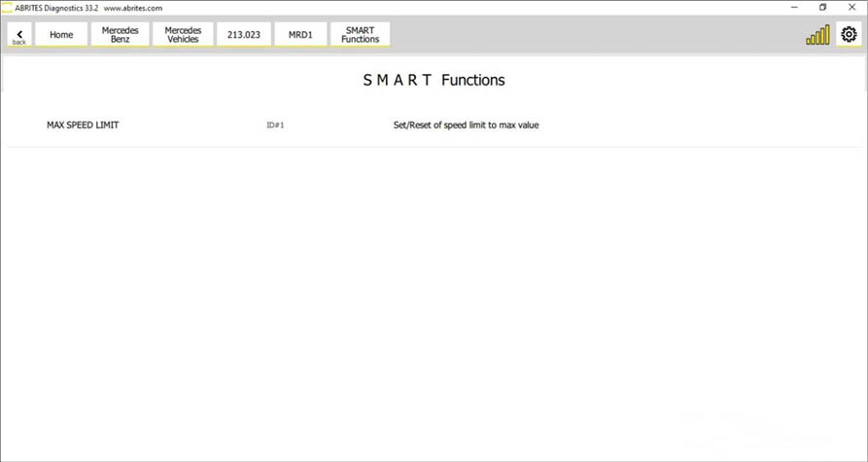Return to the 213.023 model breadcrumb
The image size is (868, 462).
243,35
